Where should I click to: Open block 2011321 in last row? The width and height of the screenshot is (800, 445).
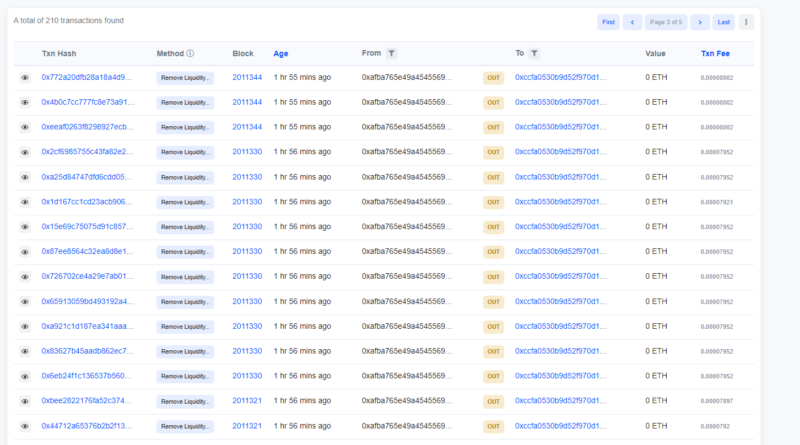click(247, 426)
